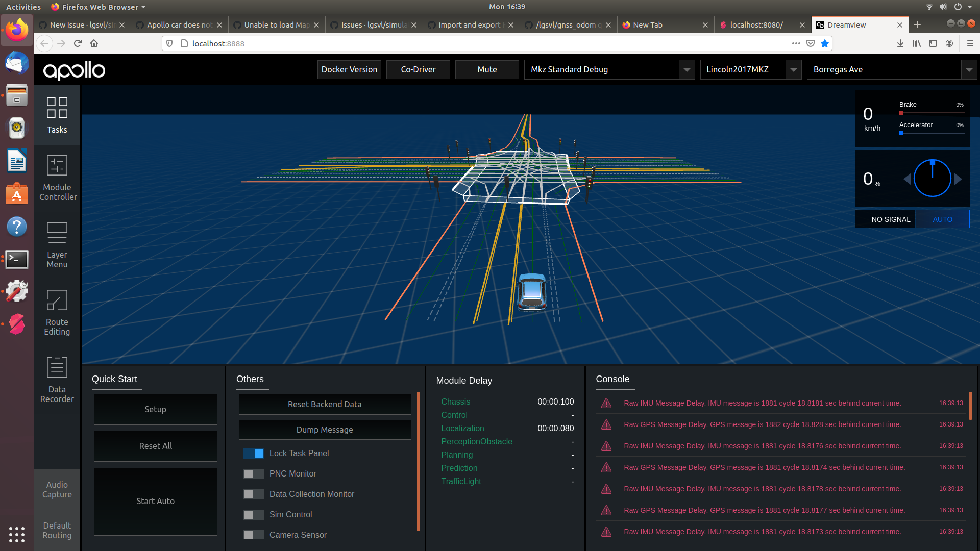Enable Data Collection Monitor switch

(254, 494)
